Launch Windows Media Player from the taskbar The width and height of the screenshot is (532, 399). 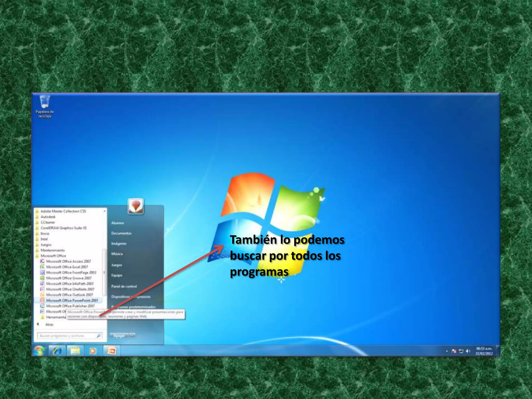click(x=93, y=351)
